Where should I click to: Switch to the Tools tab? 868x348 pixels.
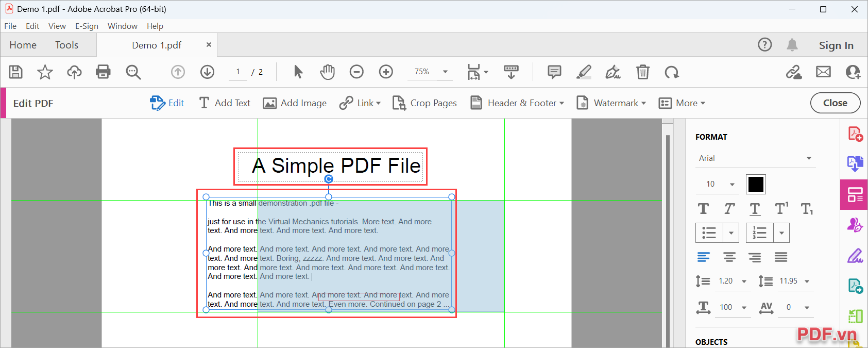coord(67,45)
